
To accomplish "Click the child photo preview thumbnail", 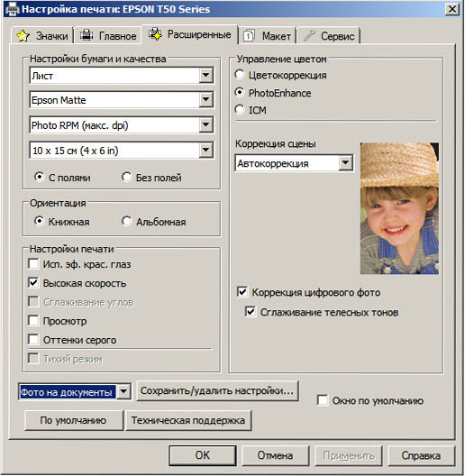I will pyautogui.click(x=399, y=208).
